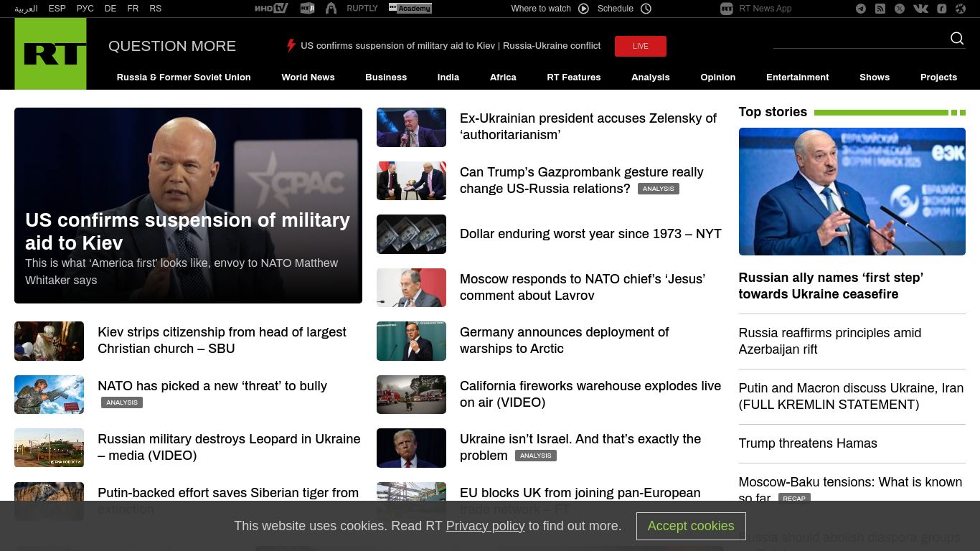Open thumbnail for Germany warships Arctic story

pos(411,341)
